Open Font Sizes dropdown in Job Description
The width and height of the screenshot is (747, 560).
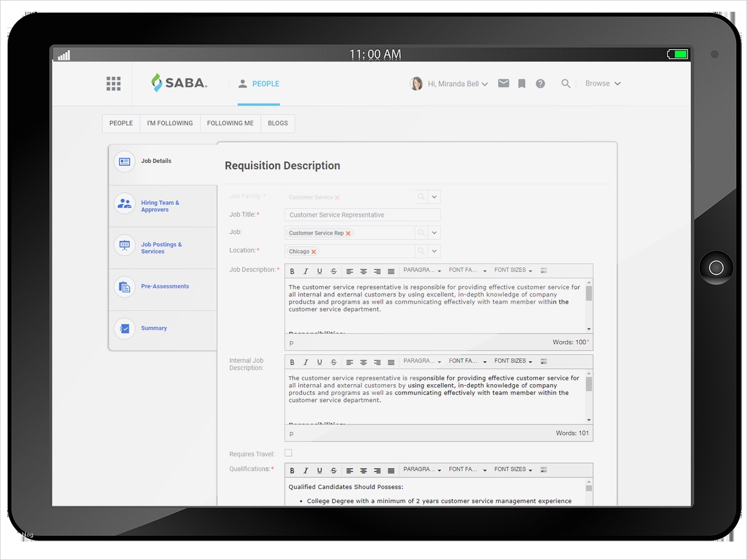click(x=513, y=270)
